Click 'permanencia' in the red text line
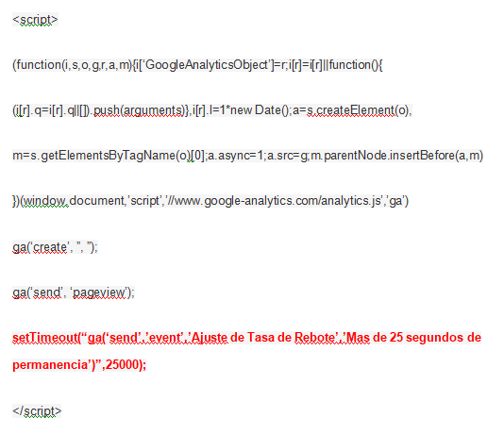Screen dimensions: 504x435 tap(50, 365)
